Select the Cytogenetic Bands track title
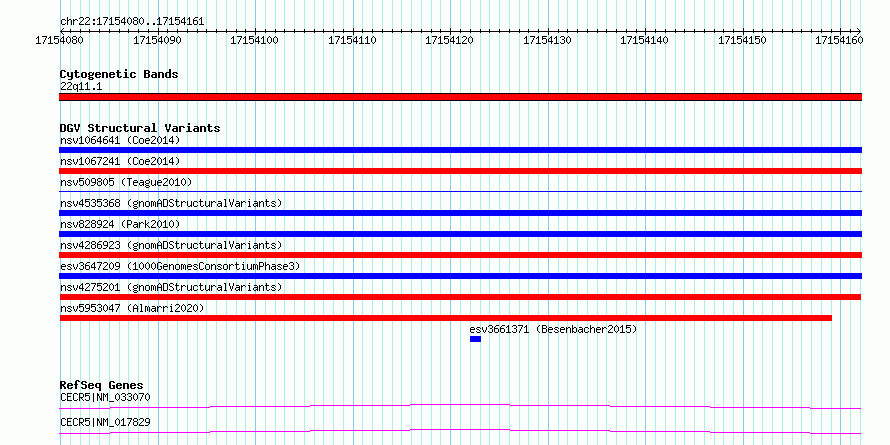Viewport: 890px width, 445px height. point(119,74)
